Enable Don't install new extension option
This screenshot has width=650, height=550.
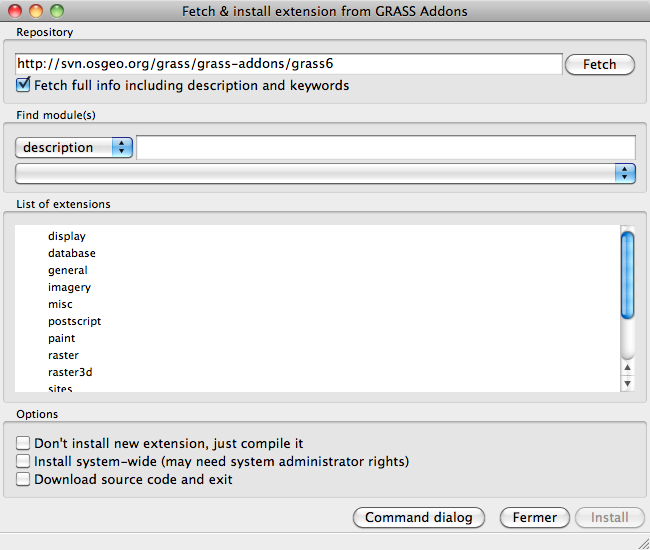coord(24,443)
